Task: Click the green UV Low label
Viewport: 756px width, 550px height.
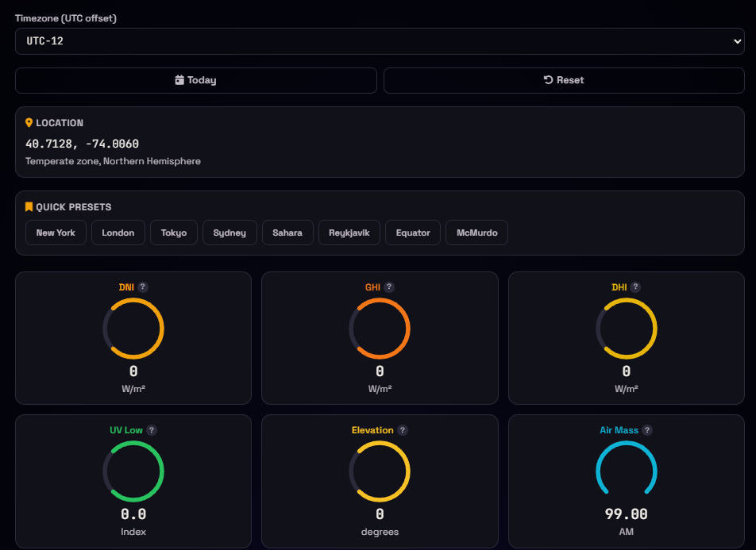Action: coord(126,430)
